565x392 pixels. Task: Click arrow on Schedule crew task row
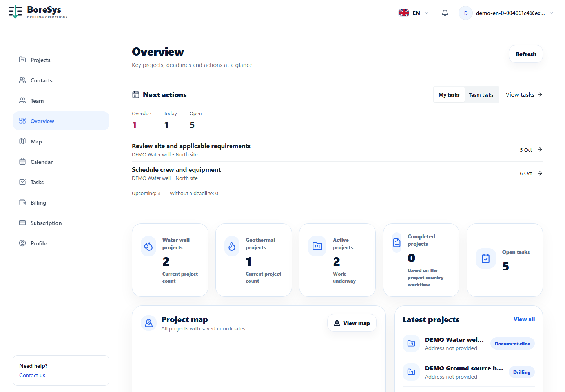[x=540, y=173]
